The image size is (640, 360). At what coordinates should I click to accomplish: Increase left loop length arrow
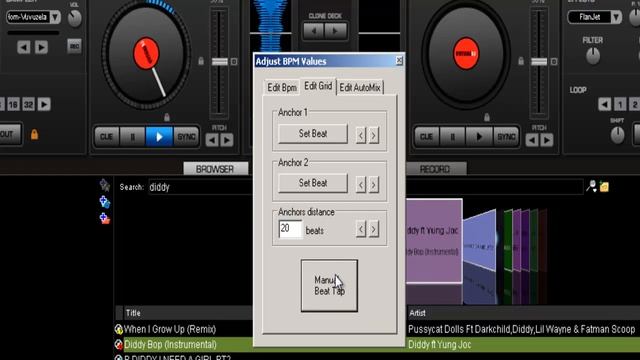(x=44, y=104)
